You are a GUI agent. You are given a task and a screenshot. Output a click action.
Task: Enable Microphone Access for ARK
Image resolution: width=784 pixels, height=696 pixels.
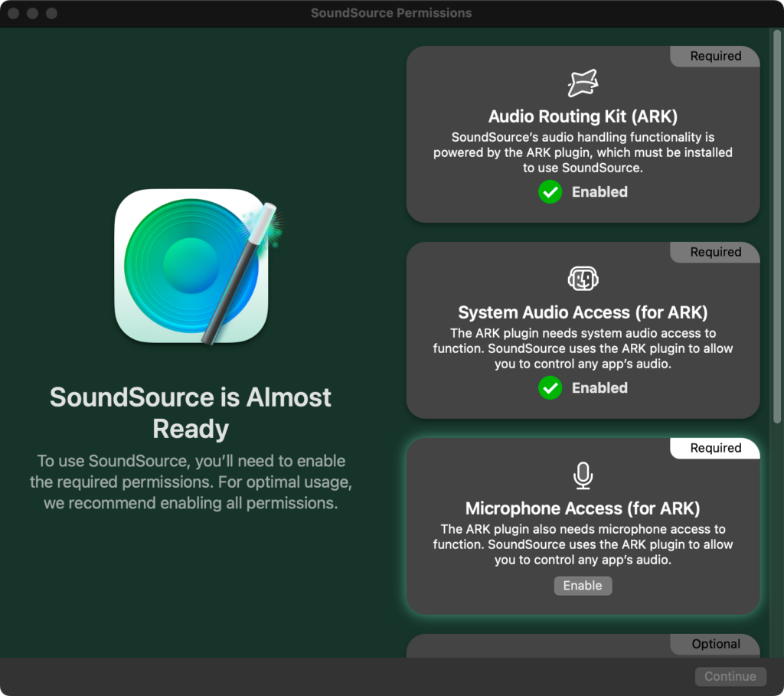coord(583,586)
